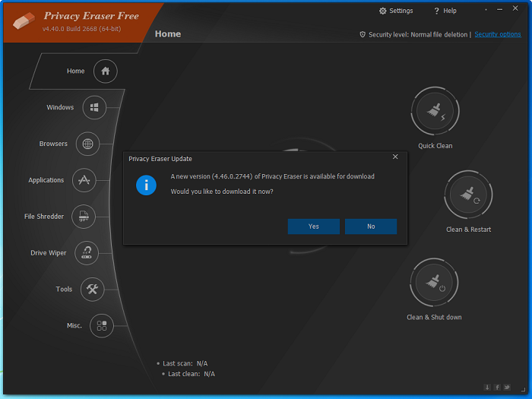
Task: Click the 'Last clean: N/A' text
Action: click(192, 374)
